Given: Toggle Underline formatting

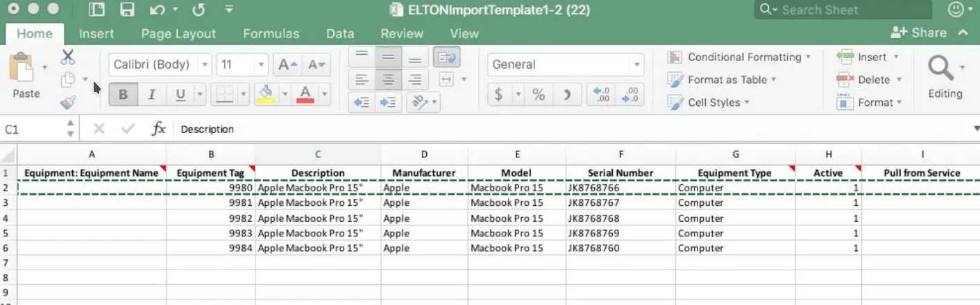Looking at the screenshot, I should [x=180, y=95].
